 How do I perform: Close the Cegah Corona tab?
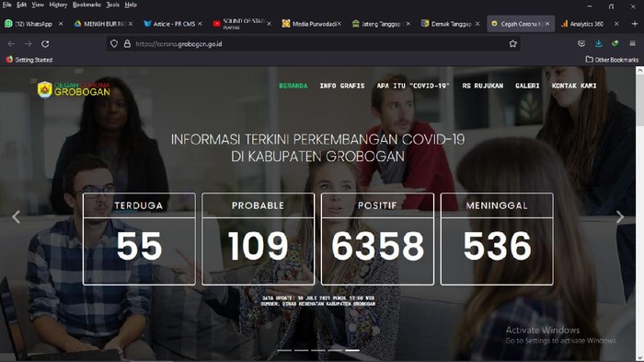[x=547, y=24]
